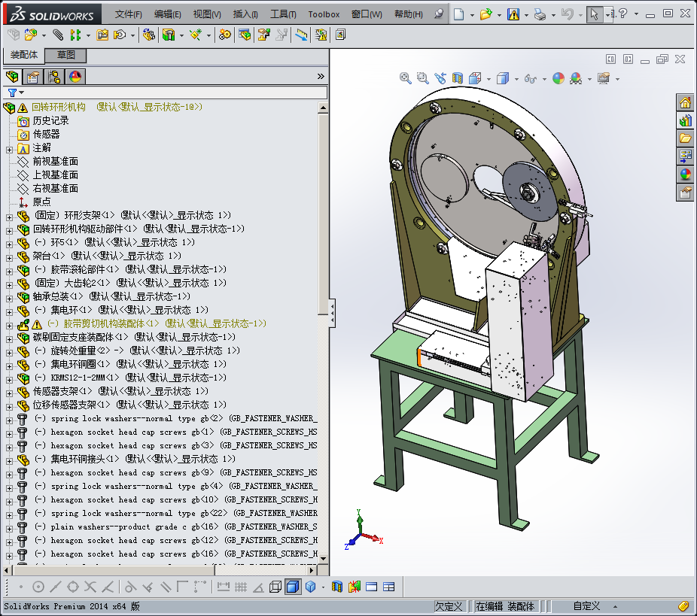This screenshot has height=616, width=697.
Task: Select 位移传感器支架<1> tree item
Action: (x=129, y=405)
